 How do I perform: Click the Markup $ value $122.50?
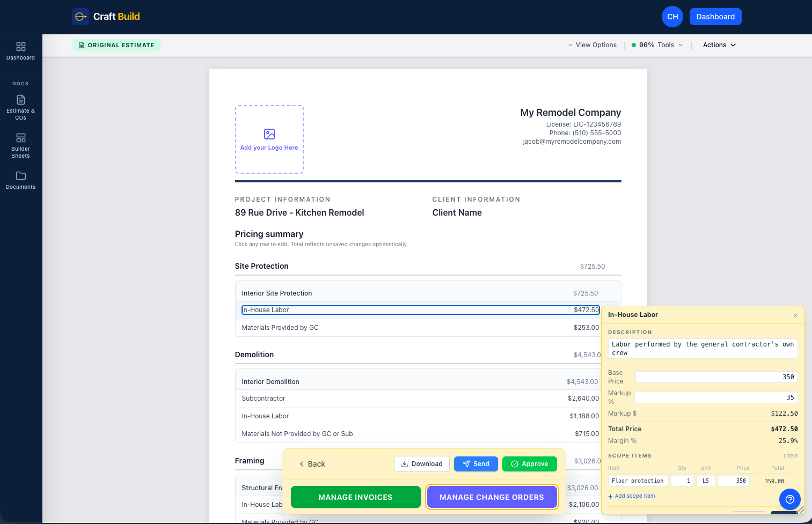tap(785, 414)
